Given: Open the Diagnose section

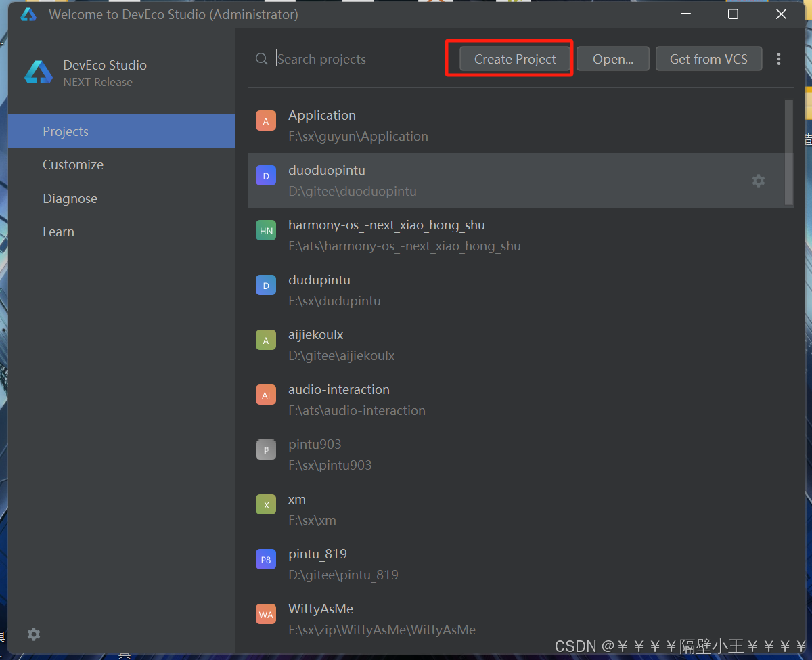Looking at the screenshot, I should click(122, 198).
